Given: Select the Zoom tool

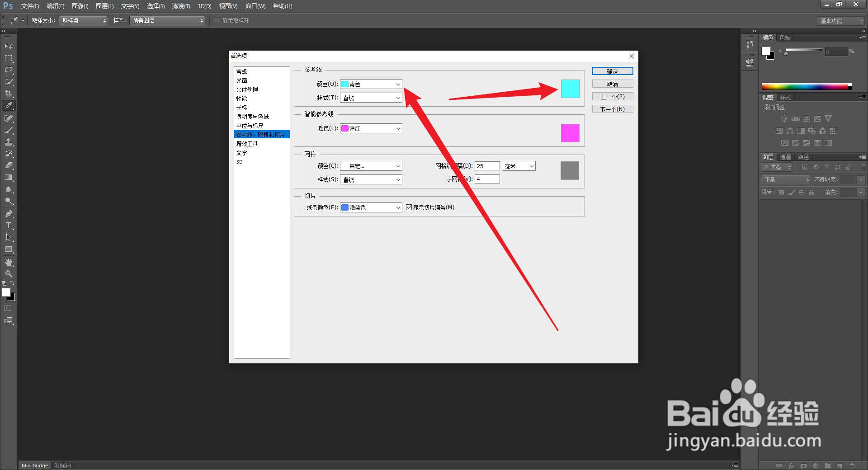Looking at the screenshot, I should point(9,274).
